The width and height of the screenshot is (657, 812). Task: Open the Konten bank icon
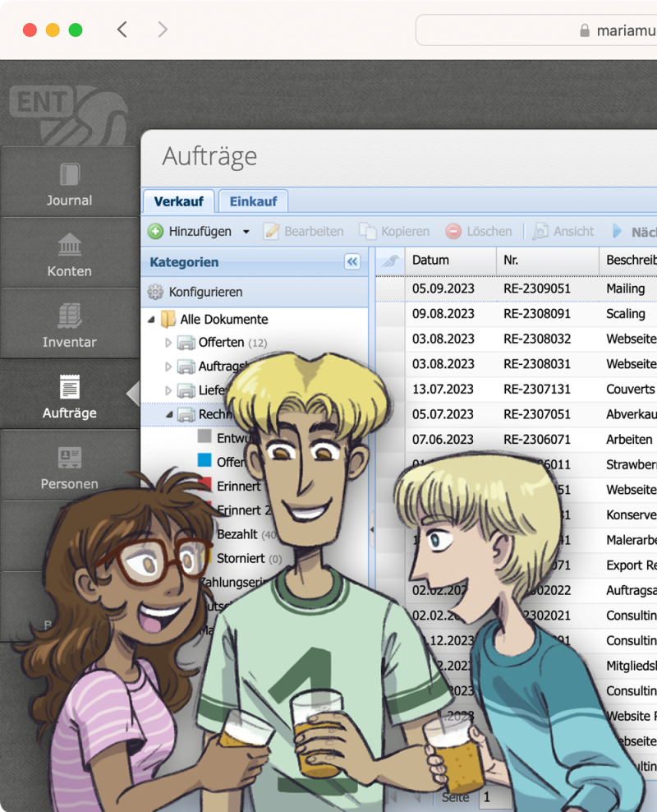[69, 245]
